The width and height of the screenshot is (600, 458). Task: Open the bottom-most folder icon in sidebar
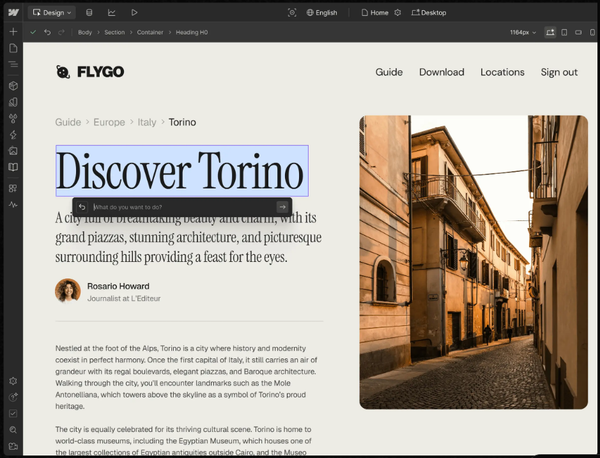[x=13, y=446]
